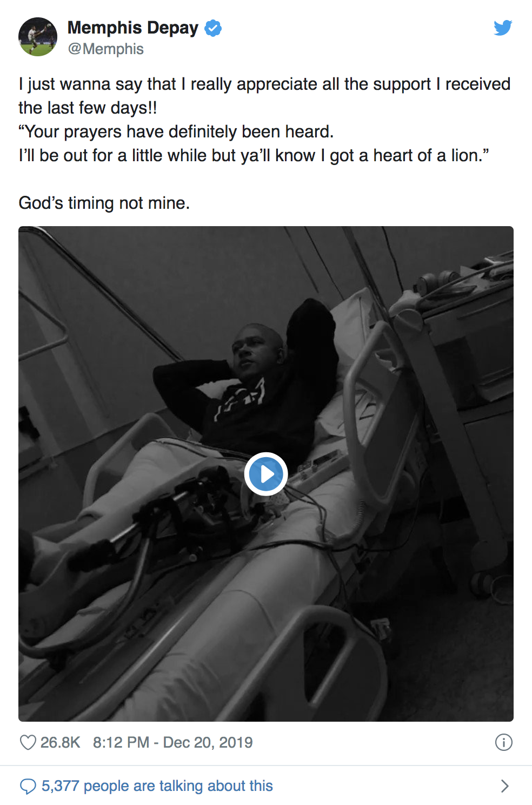532x805 pixels.
Task: Open Memphis Depay's profile avatar
Action: point(38,37)
